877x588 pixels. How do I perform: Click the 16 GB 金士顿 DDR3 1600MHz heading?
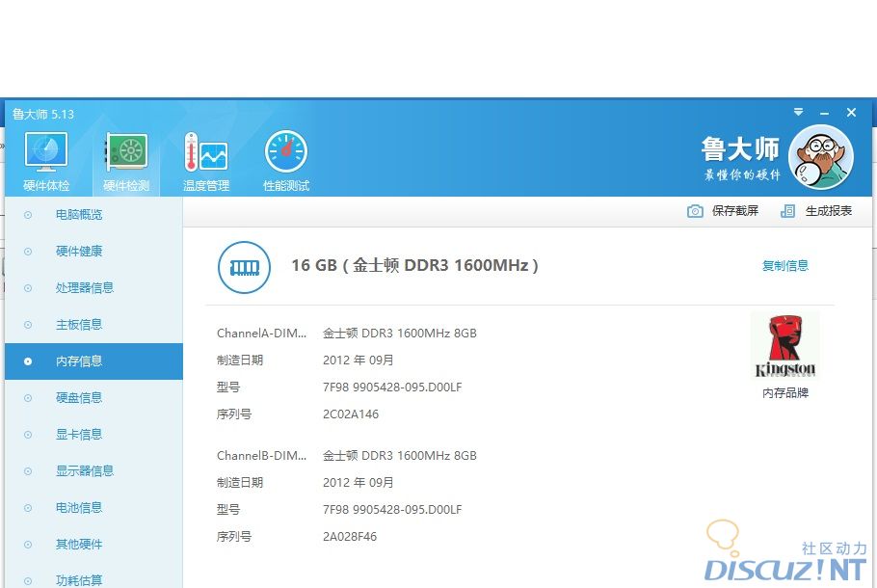pos(414,265)
